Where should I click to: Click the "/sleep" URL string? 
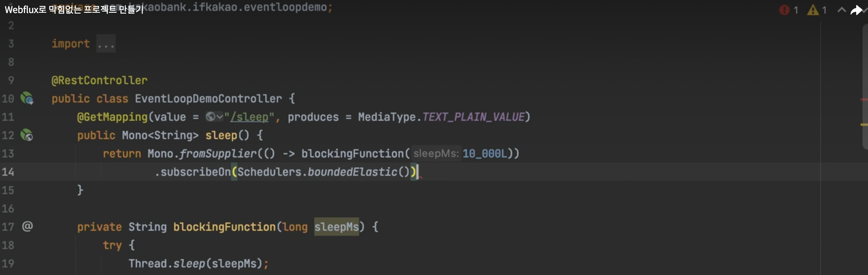click(x=249, y=117)
